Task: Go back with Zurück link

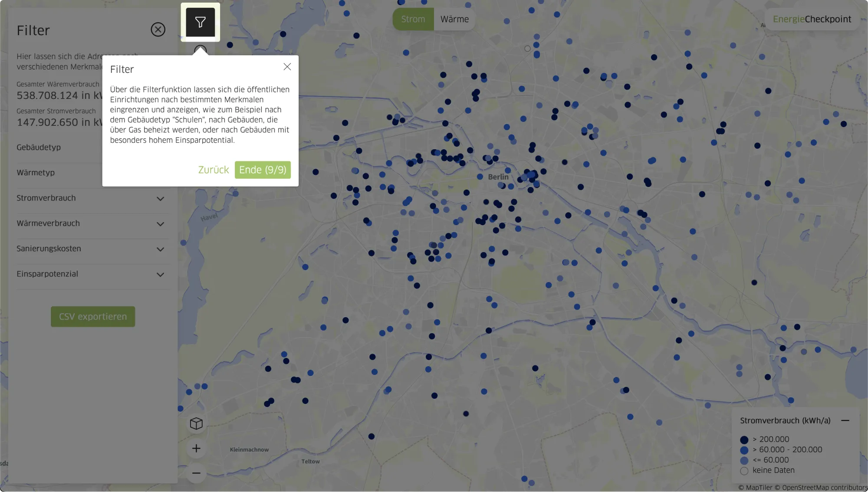Action: point(213,170)
